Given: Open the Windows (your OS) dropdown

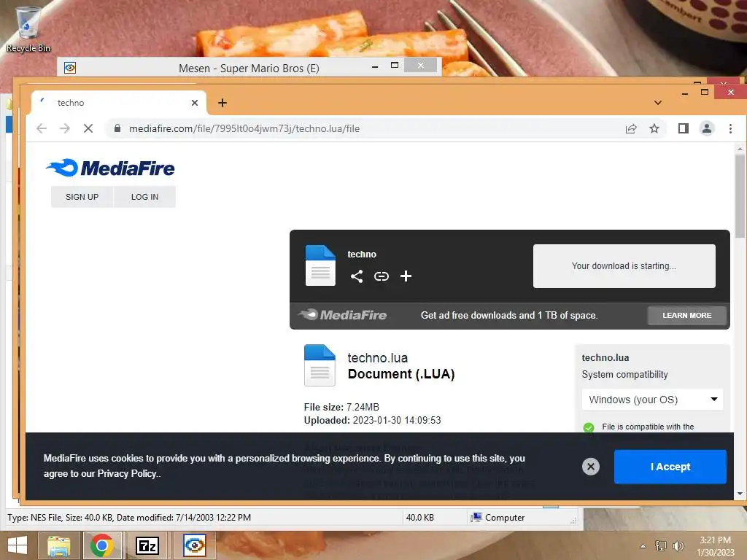Looking at the screenshot, I should 652,400.
